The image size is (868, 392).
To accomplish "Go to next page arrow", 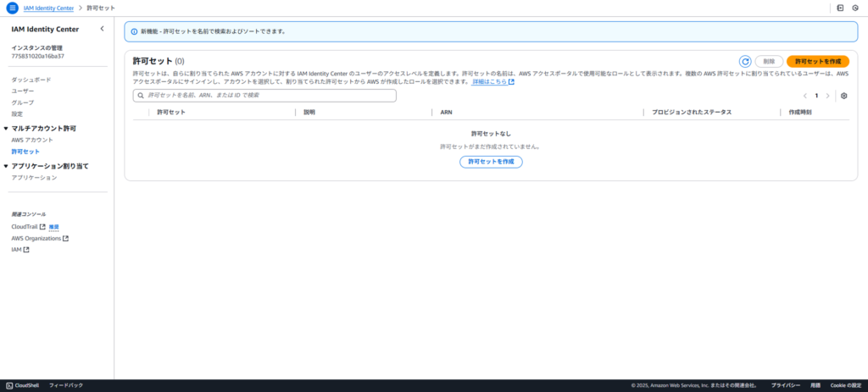I will pos(827,96).
